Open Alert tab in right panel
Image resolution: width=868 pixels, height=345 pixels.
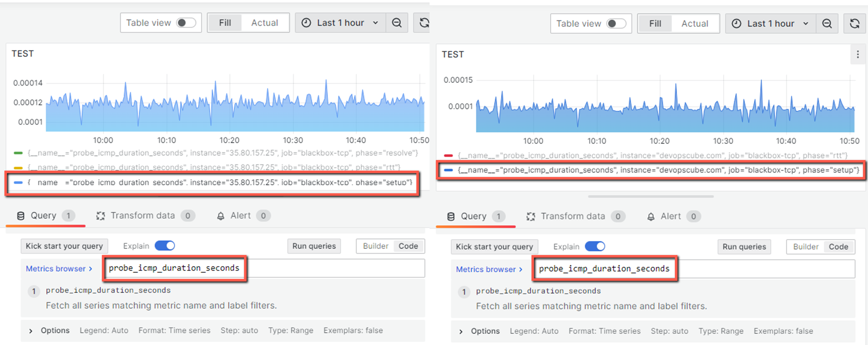[673, 217]
